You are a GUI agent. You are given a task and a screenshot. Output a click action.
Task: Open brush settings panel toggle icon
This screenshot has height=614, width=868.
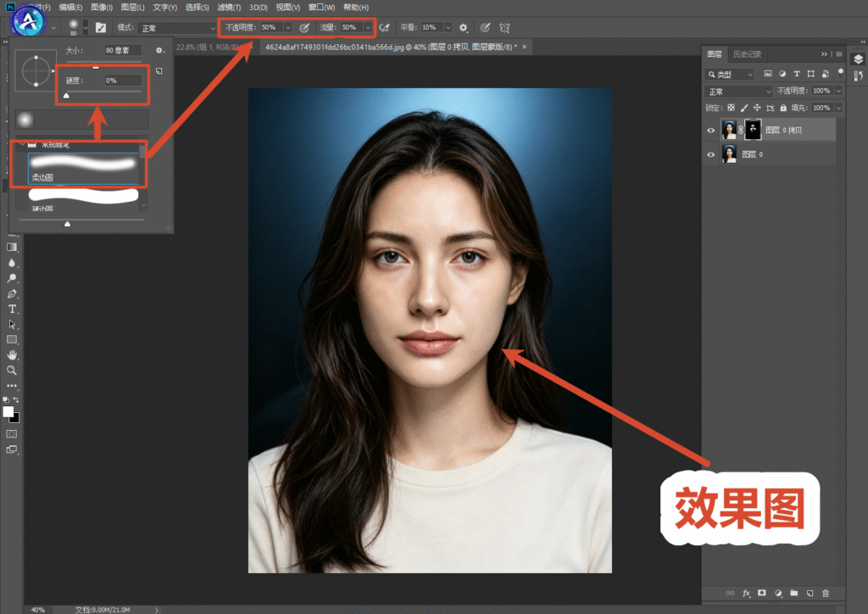[x=101, y=27]
